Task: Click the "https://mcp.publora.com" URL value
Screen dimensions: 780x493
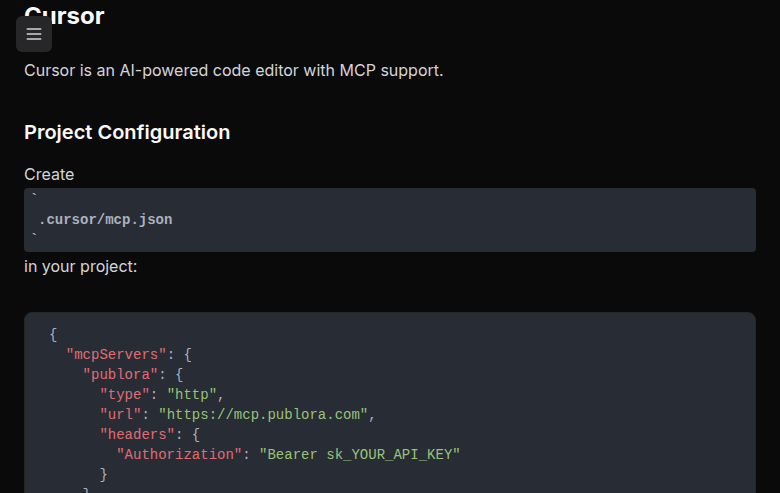Action: point(263,414)
